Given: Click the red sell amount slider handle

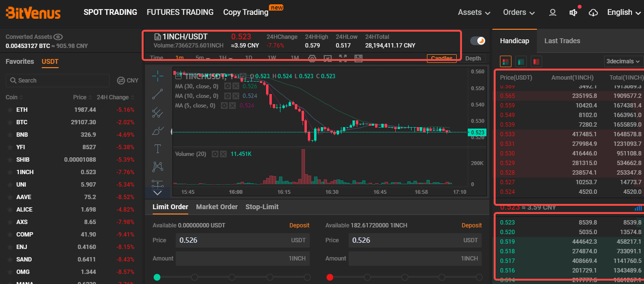Looking at the screenshot, I should tap(330, 277).
